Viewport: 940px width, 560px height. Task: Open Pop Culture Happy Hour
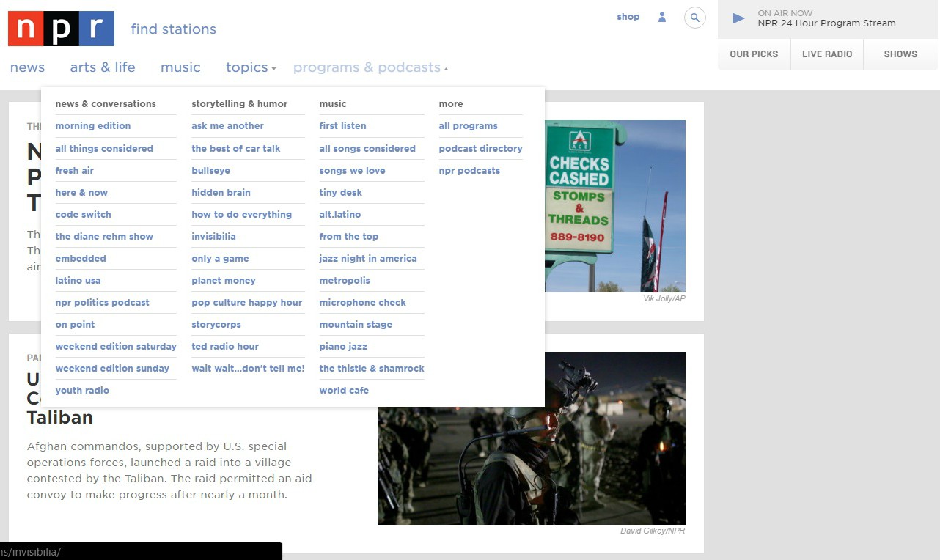click(x=247, y=302)
